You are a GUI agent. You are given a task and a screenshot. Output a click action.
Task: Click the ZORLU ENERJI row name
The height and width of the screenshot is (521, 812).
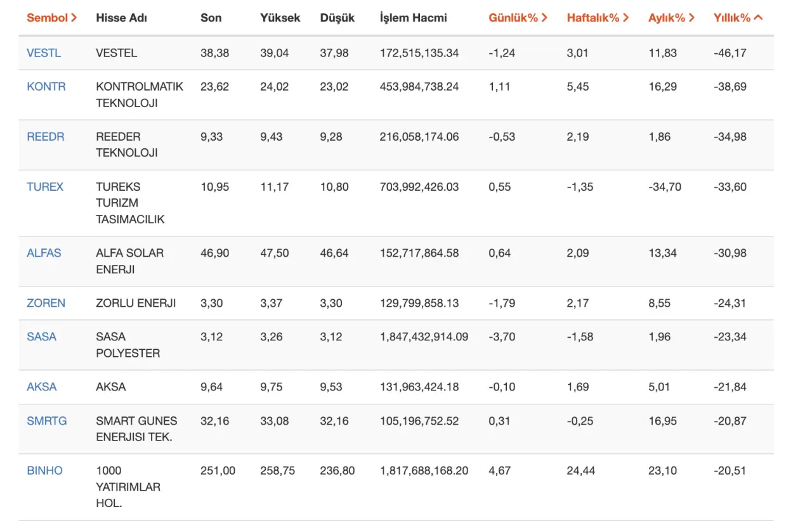coord(136,303)
